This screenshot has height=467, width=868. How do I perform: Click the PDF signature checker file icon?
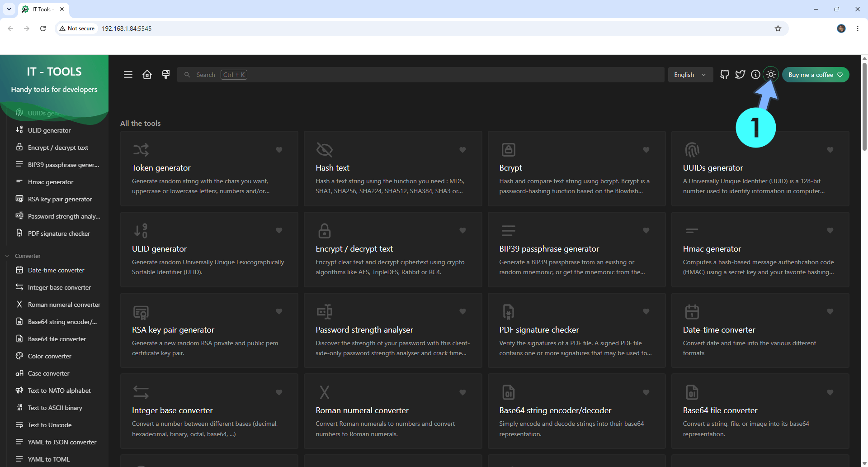(508, 312)
